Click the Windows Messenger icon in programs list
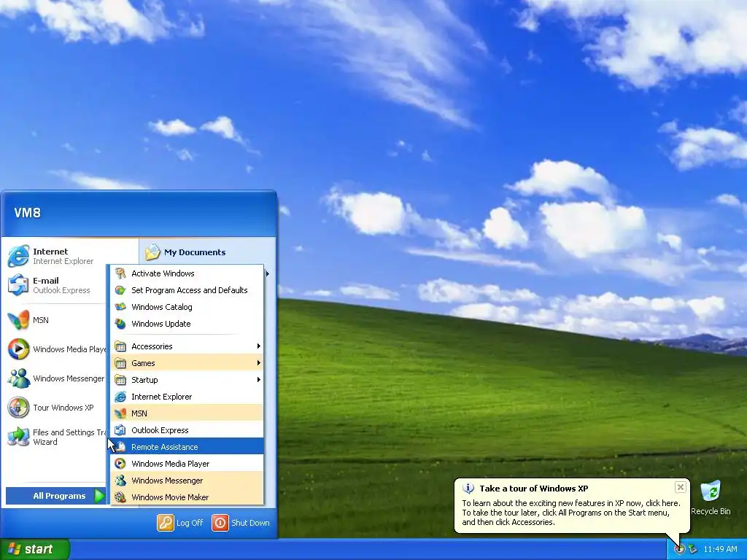 click(x=120, y=481)
